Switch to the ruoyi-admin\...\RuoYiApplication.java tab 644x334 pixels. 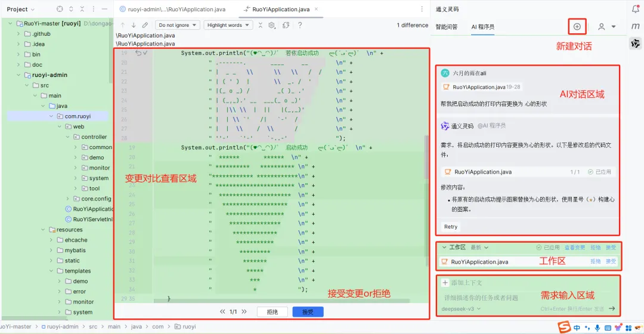point(172,9)
